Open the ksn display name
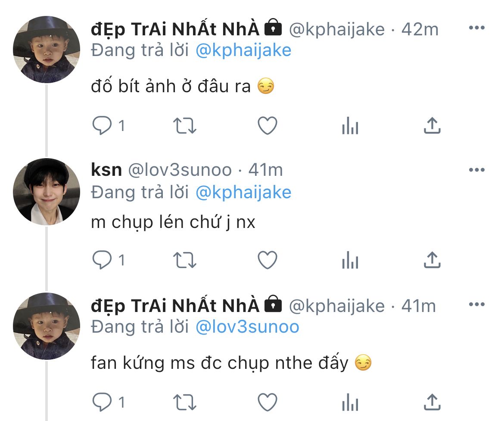Screen dimensions: 504x421 (x=106, y=169)
